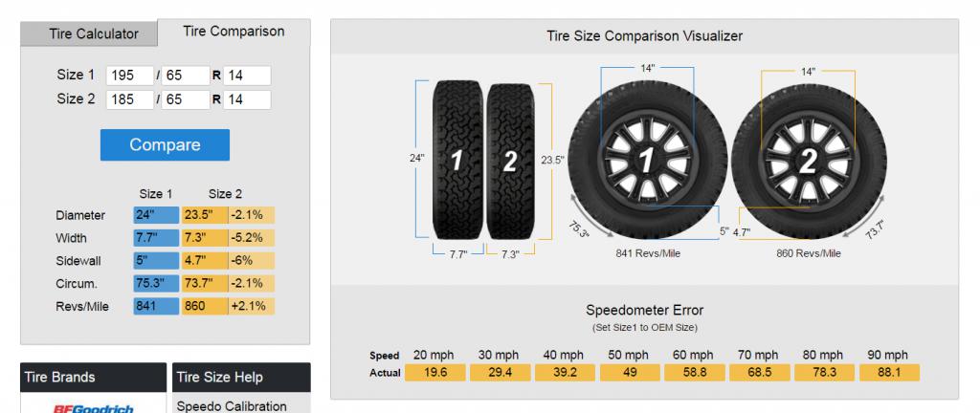Click the orange Revs/Mile 860 cell
This screenshot has width=980, height=413.
[x=204, y=307]
